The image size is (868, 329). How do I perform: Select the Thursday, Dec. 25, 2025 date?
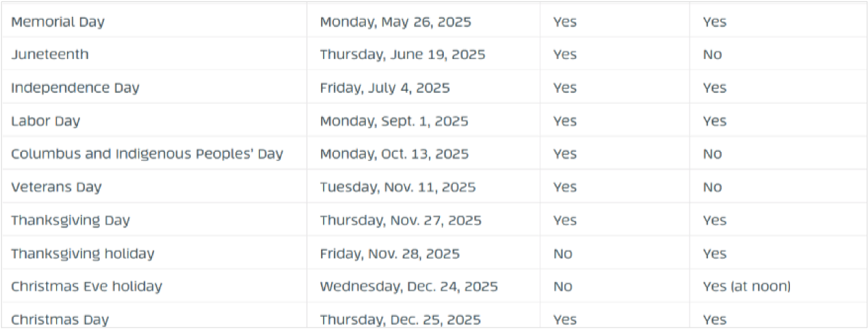click(x=400, y=320)
